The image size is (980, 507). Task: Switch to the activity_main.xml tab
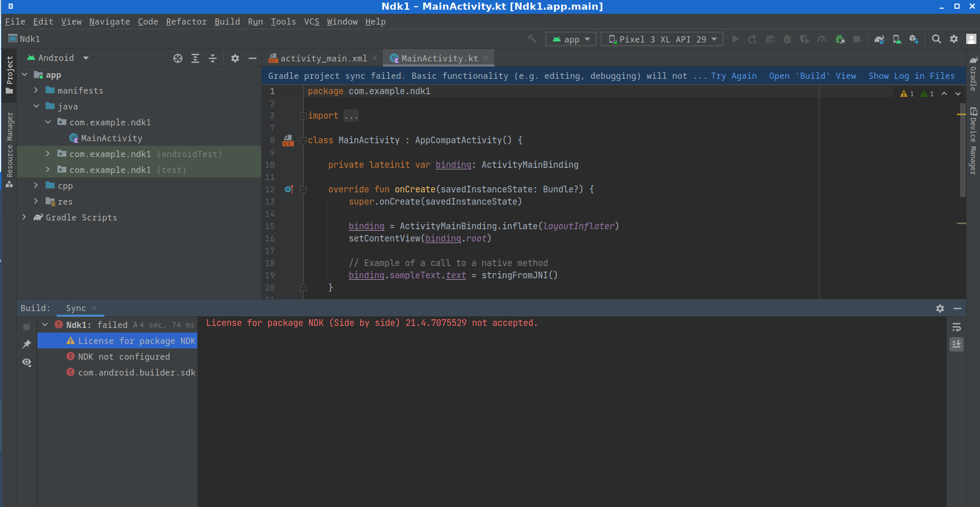point(323,58)
